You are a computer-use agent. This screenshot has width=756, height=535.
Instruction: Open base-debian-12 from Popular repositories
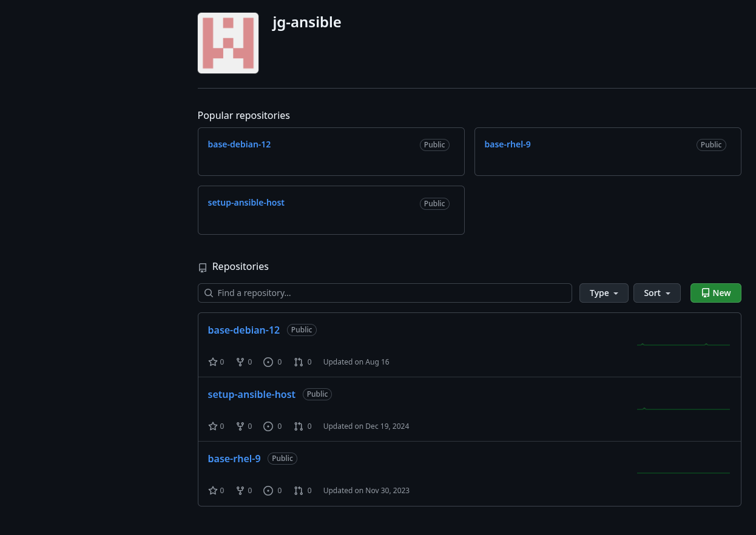point(239,144)
